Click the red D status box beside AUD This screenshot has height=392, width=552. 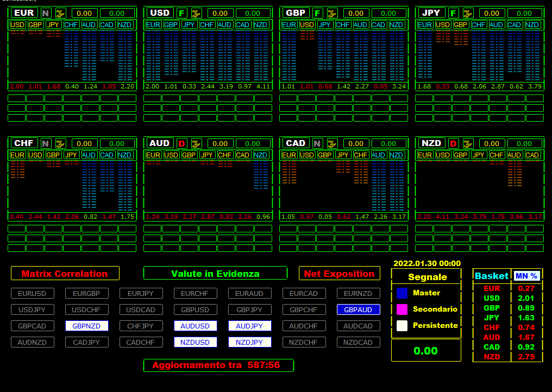click(x=181, y=143)
